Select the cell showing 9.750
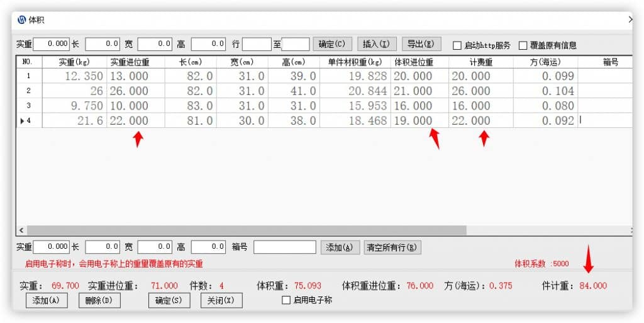The image size is (644, 323). (x=74, y=106)
